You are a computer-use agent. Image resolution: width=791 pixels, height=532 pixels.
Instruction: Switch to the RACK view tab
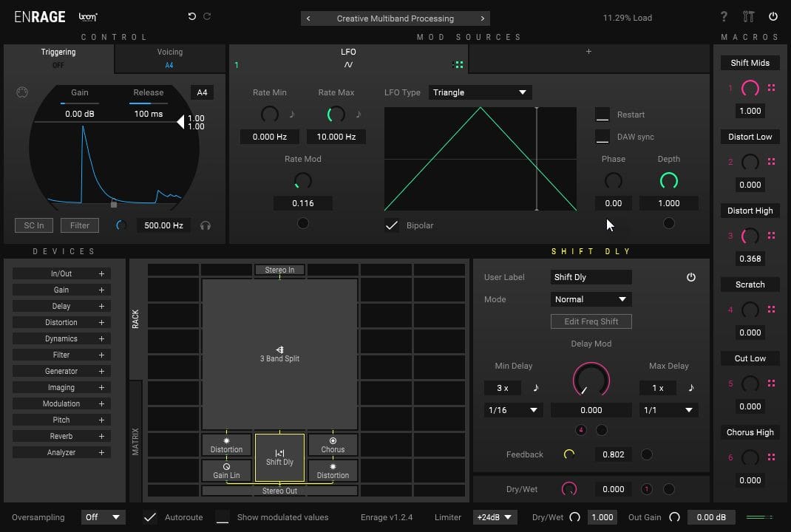[135, 319]
